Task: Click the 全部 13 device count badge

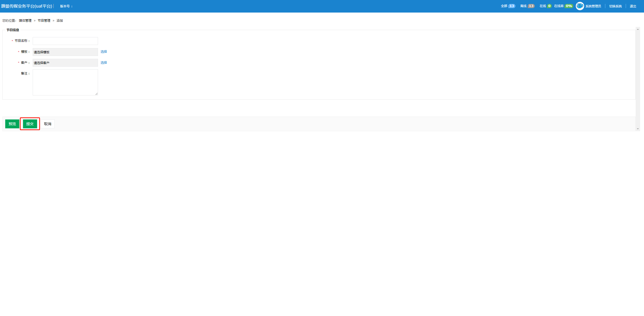Action: [508, 6]
